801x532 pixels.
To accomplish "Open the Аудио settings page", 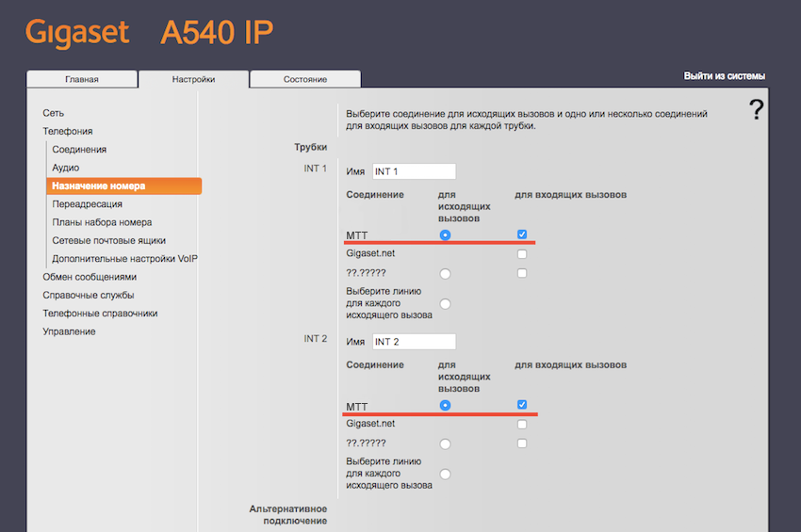I will [x=66, y=168].
